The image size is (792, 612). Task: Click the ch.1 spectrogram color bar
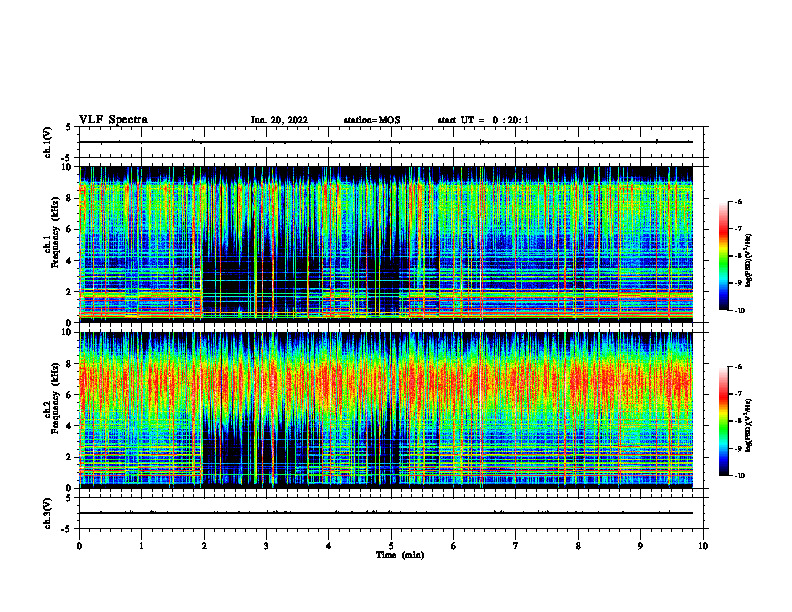tap(723, 256)
